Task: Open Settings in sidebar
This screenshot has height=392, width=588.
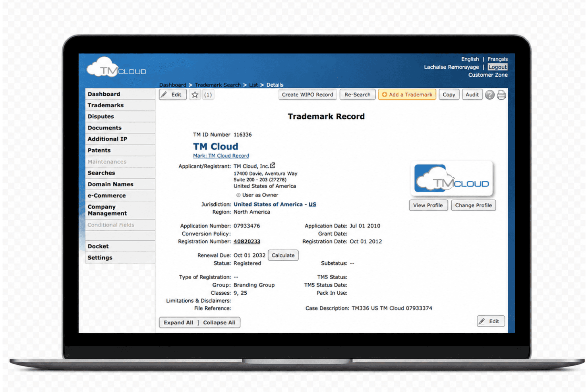Action: pos(120,257)
